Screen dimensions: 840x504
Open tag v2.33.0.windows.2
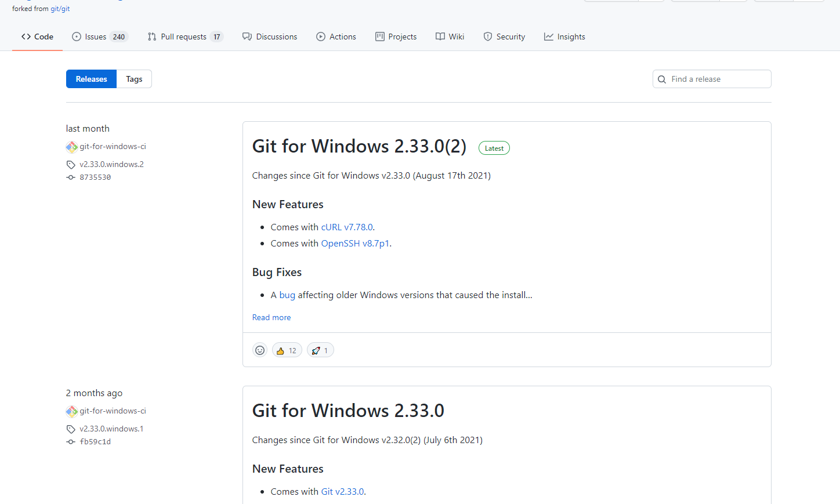(x=111, y=164)
